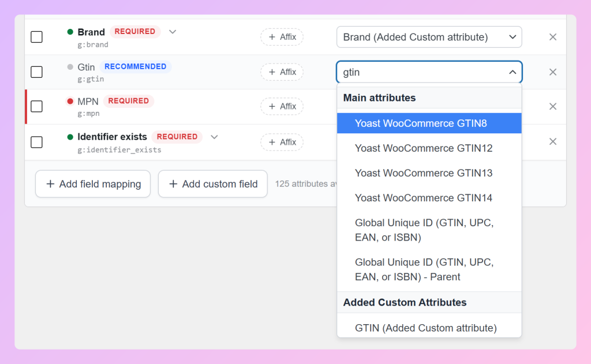Click the Add field mapping button
591x364 pixels.
click(93, 184)
